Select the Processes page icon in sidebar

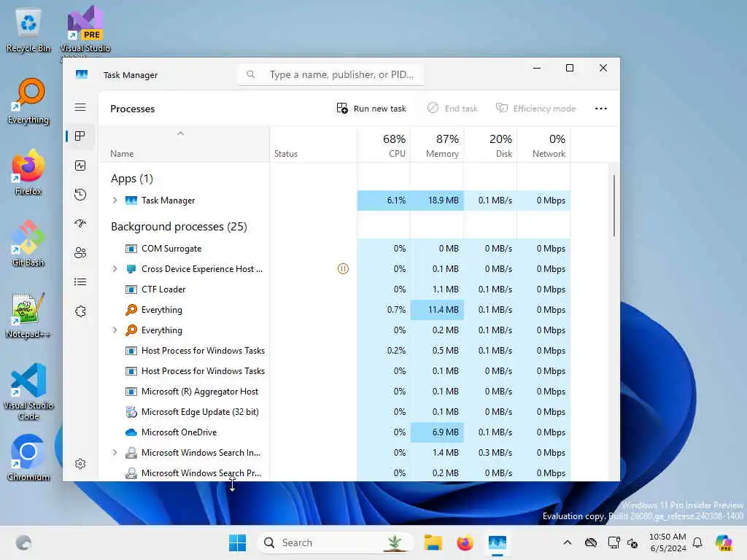coord(80,136)
